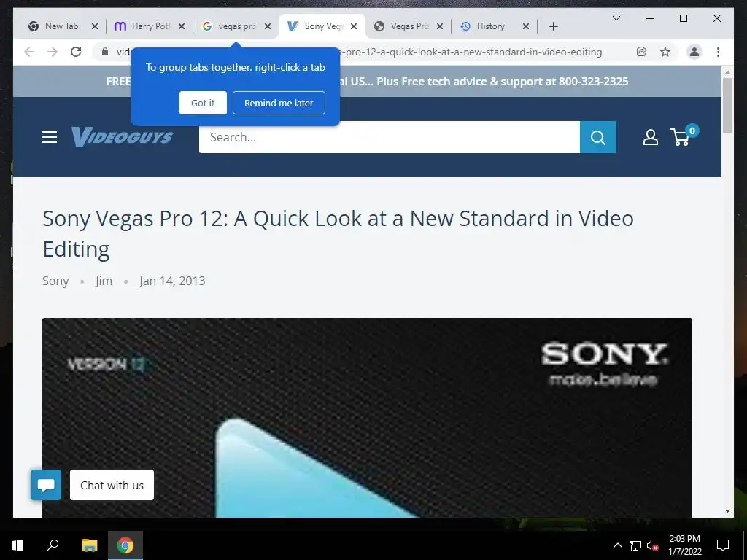Open the Windows Start menu

(18, 545)
